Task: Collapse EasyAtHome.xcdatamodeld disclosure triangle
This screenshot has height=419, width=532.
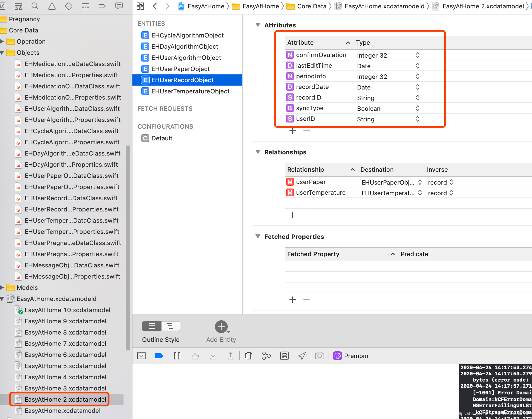Action: pos(2,299)
